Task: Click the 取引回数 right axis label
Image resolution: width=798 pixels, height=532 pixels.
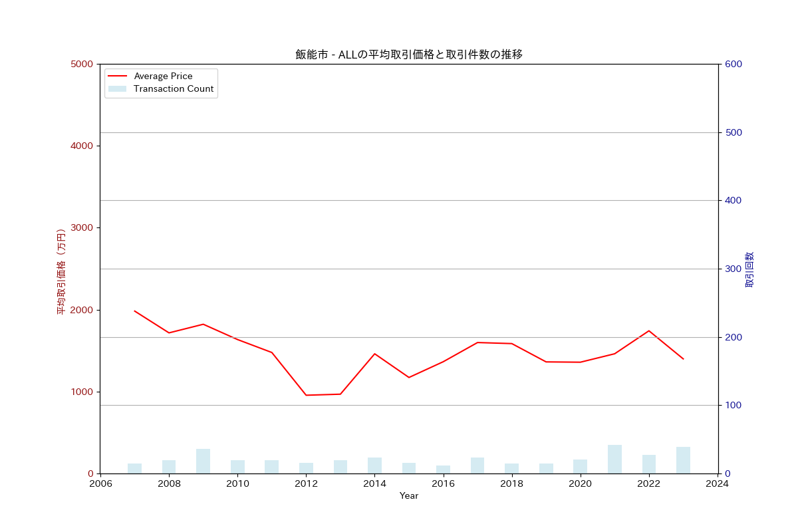Action: coord(749,269)
